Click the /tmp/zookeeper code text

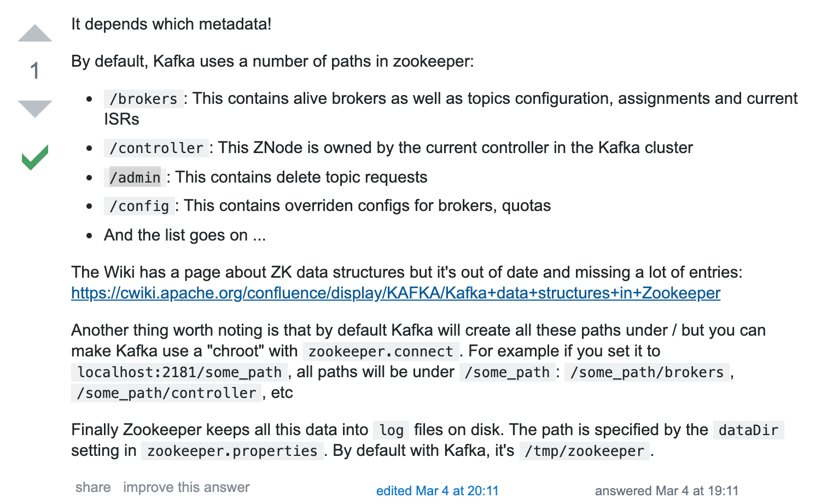pyautogui.click(x=584, y=451)
